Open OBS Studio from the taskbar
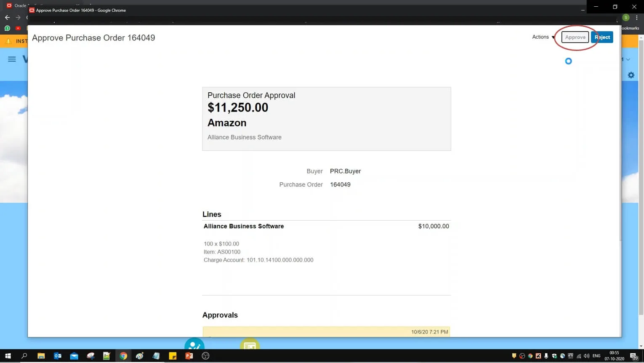 [205, 356]
